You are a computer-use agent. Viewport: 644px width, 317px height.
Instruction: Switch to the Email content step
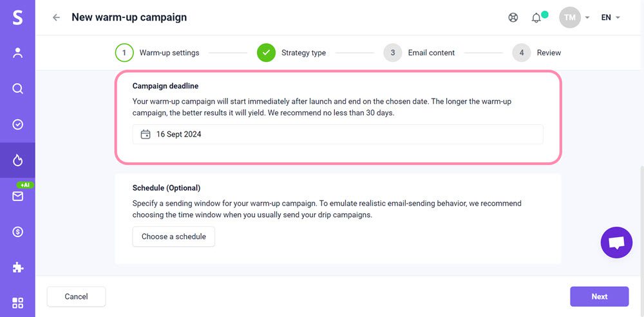coord(420,53)
